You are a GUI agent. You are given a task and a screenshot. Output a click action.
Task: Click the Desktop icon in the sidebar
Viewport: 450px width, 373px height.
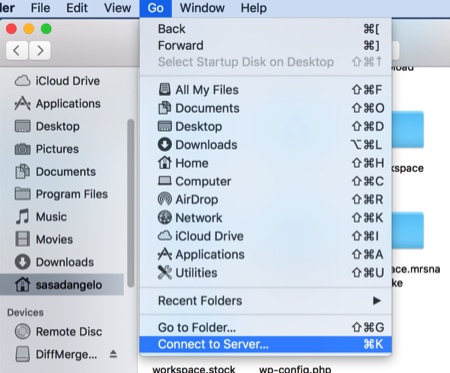pos(22,126)
